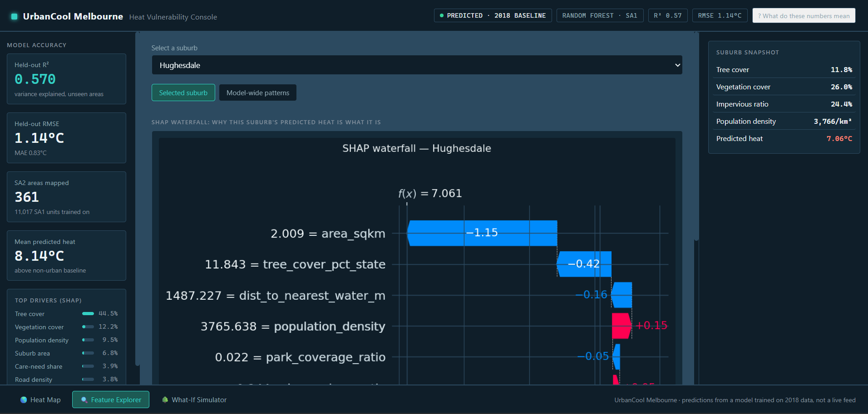Click the Predicted heat snapshot row
The image size is (868, 414).
tap(784, 139)
